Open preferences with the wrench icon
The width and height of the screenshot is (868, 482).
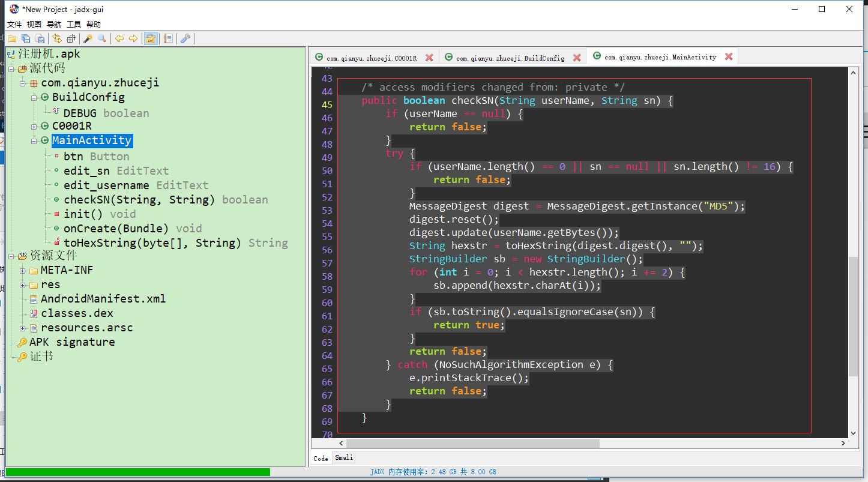185,38
